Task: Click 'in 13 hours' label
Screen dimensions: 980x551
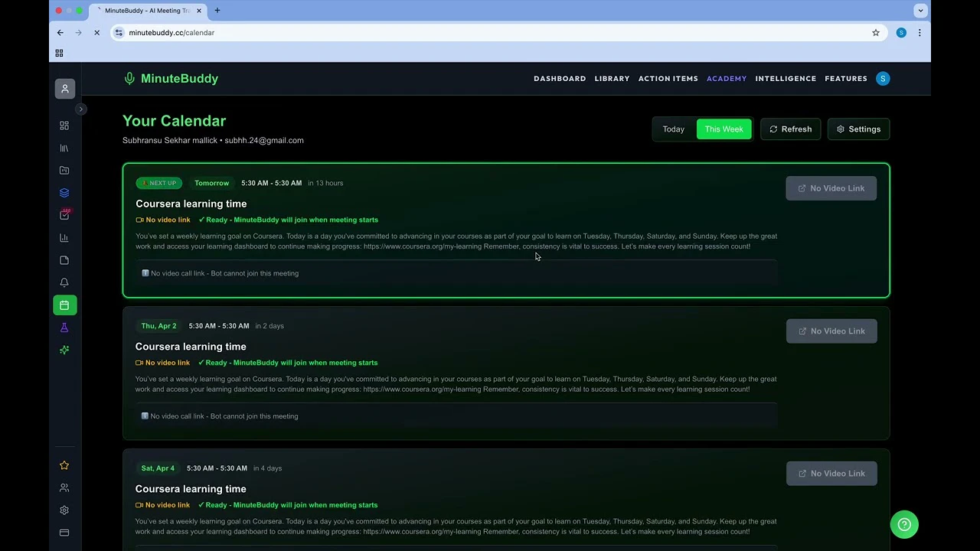Action: pos(325,183)
